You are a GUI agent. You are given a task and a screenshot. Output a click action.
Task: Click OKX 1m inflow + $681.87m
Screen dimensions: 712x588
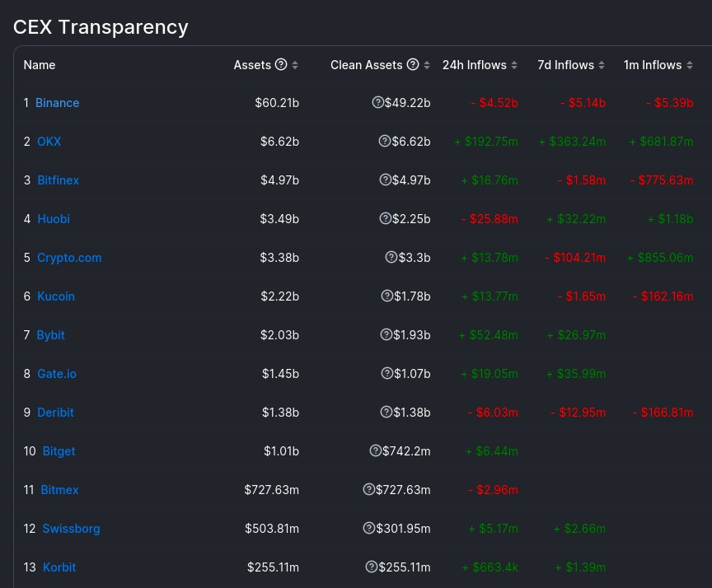coord(661,142)
